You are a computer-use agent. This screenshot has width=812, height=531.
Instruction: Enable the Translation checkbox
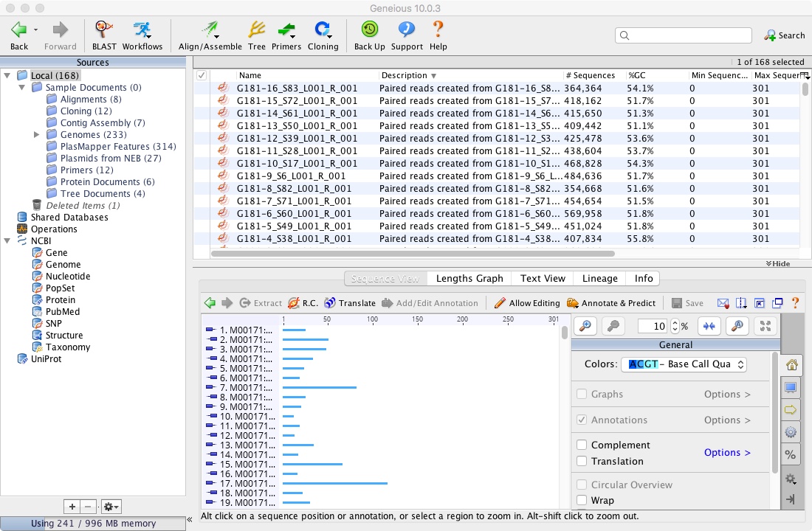click(582, 462)
